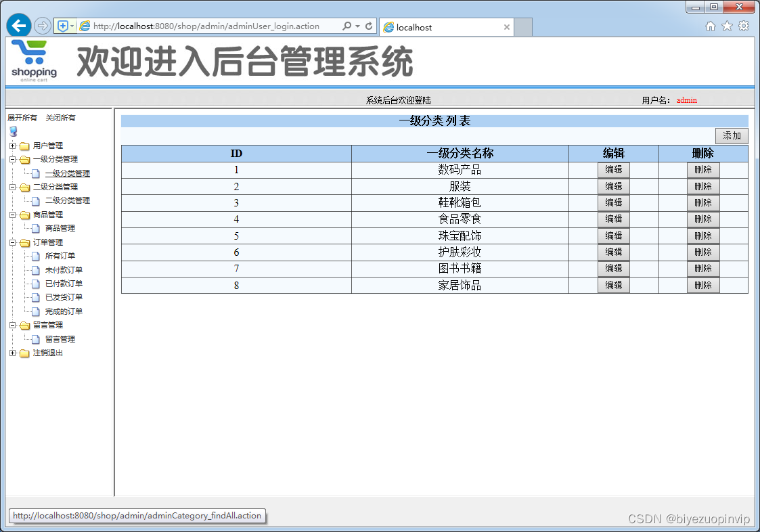Screen dimensions: 760x532
Task: Click the 注销退出 folder label
Action: click(47, 353)
